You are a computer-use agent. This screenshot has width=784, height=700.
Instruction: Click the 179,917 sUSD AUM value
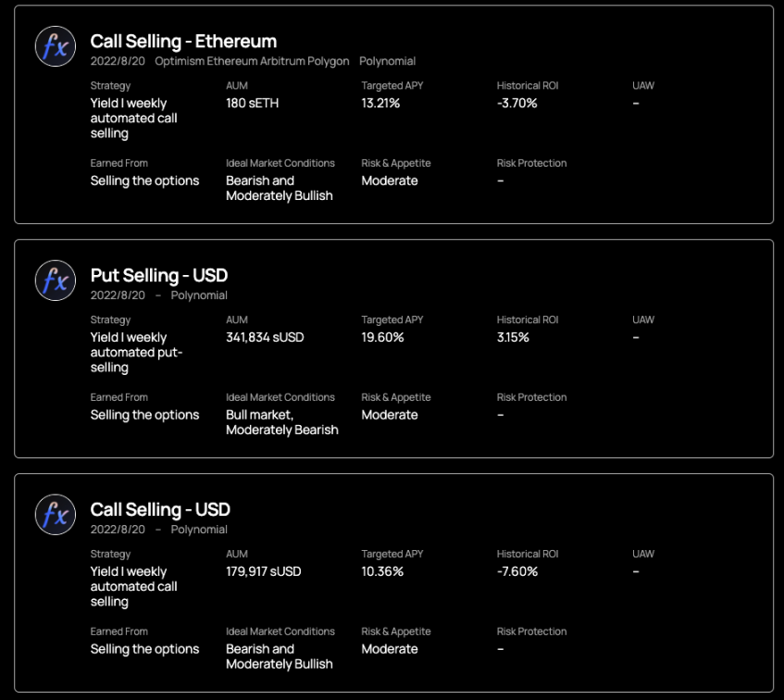point(264,571)
